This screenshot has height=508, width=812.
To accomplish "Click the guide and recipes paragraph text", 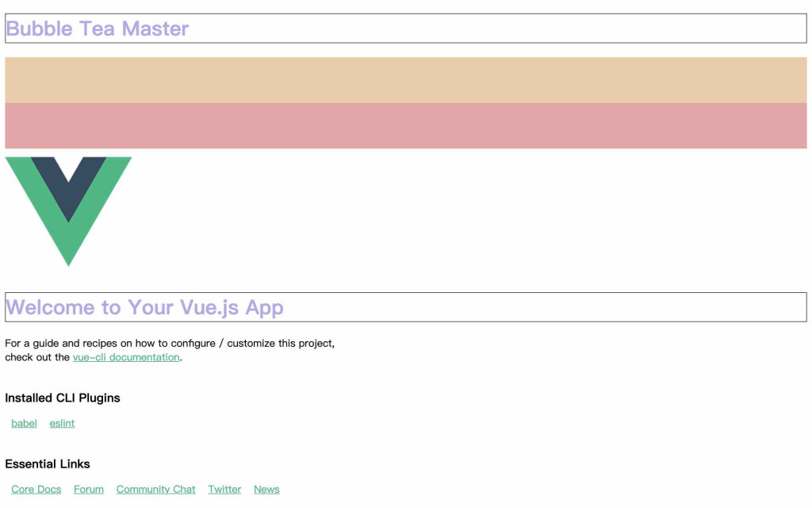I will 170,350.
